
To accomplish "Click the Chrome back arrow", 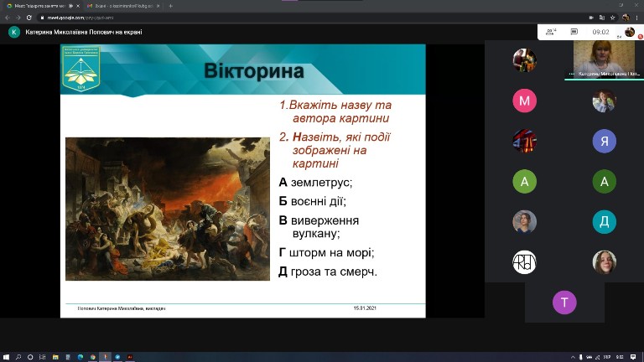I will tap(8, 18).
